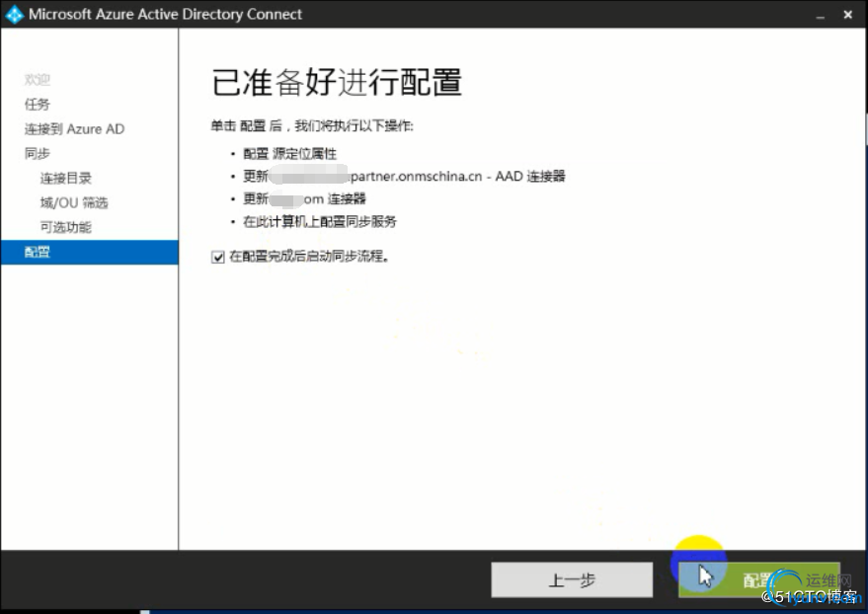
Task: Minimize the Azure AD Connect window
Action: click(821, 16)
